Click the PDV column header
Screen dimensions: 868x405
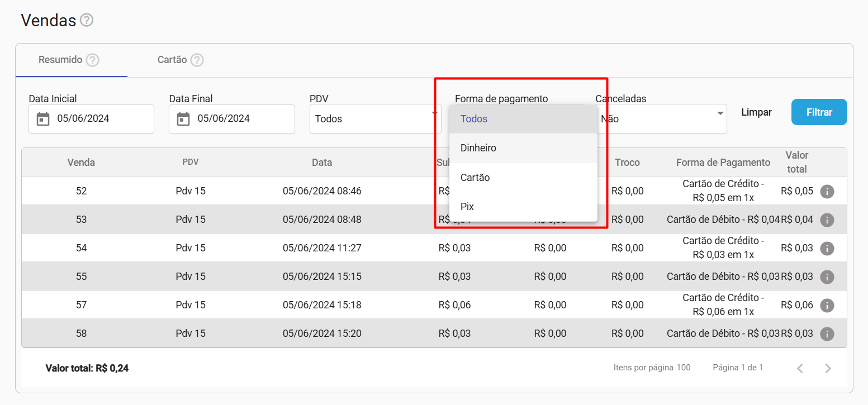pyautogui.click(x=191, y=162)
